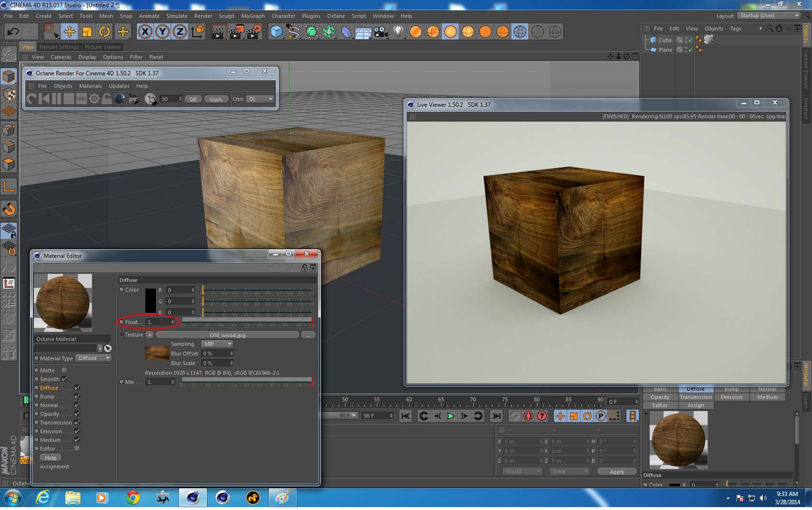This screenshot has width=812, height=510.
Task: Open the MoGraph menu
Action: pos(253,16)
